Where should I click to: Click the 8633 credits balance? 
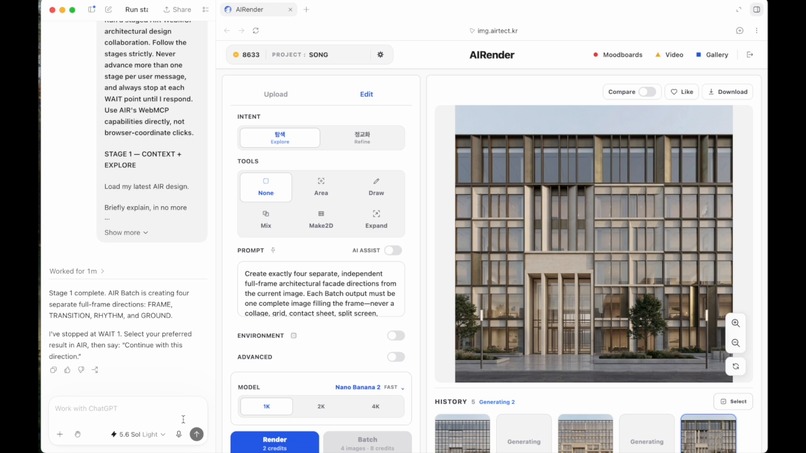(x=246, y=55)
